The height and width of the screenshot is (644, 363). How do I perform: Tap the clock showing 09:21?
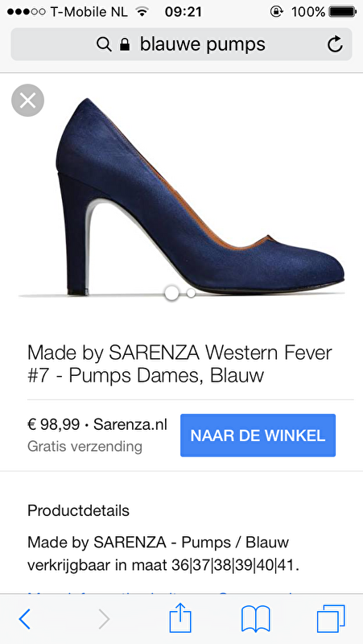pos(184,11)
